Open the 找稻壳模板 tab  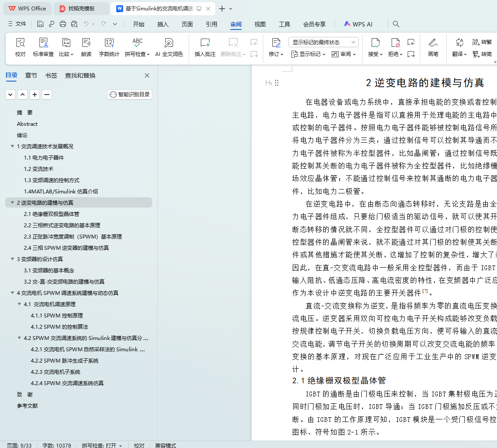click(81, 9)
